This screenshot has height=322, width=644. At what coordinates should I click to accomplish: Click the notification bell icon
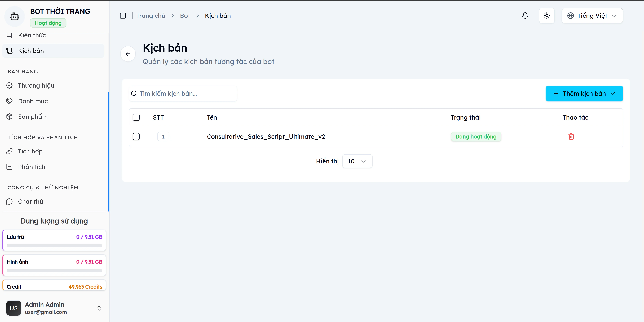pyautogui.click(x=525, y=15)
